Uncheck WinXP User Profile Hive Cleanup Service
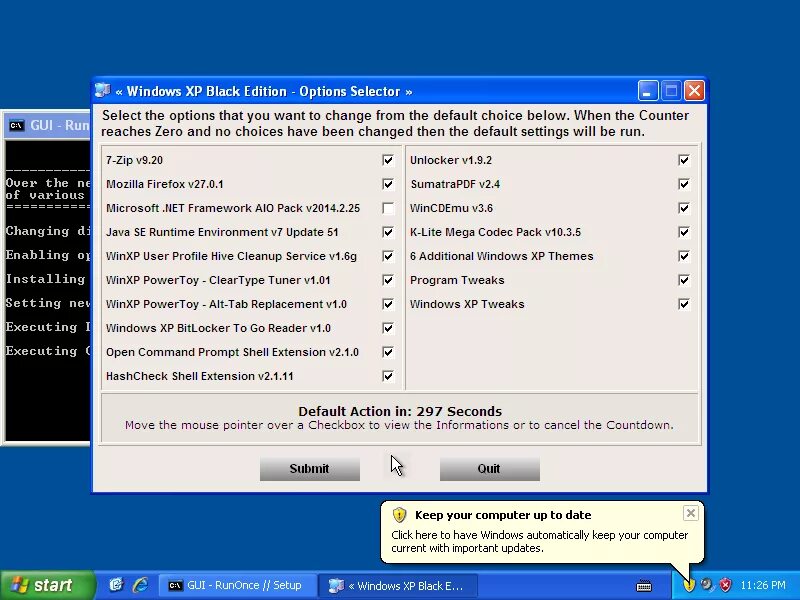This screenshot has width=800, height=600. [388, 256]
